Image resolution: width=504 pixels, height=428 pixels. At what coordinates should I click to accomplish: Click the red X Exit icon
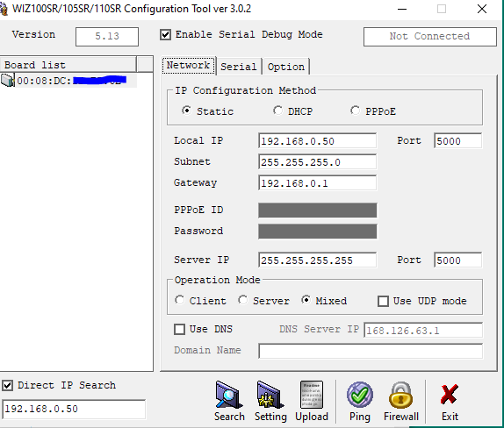pyautogui.click(x=450, y=395)
